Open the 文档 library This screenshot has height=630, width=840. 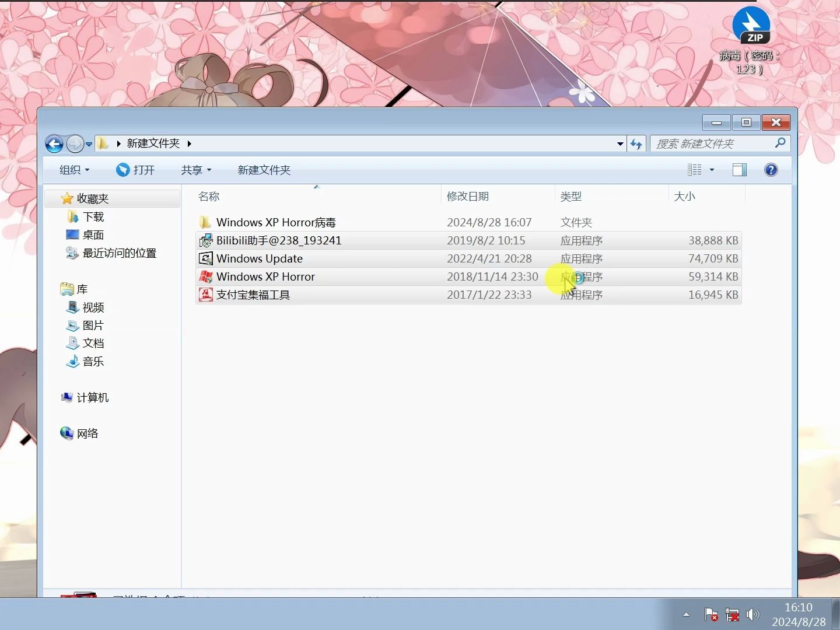pos(93,344)
